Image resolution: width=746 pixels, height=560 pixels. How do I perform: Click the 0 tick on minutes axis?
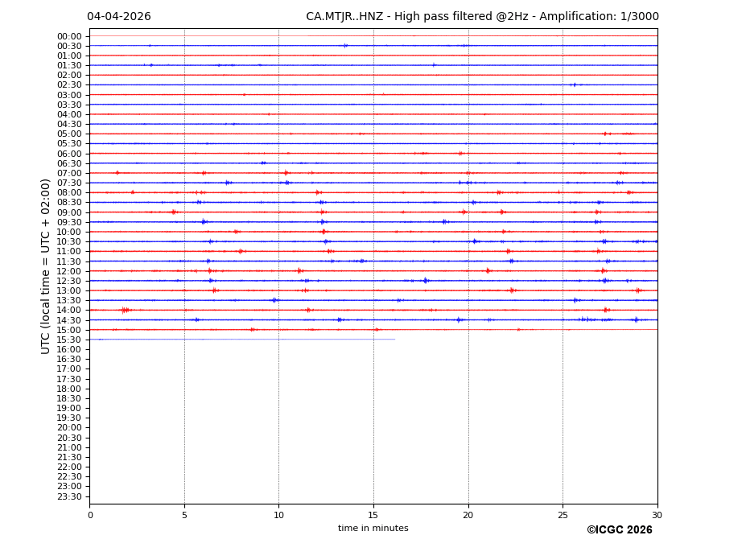coord(90,515)
